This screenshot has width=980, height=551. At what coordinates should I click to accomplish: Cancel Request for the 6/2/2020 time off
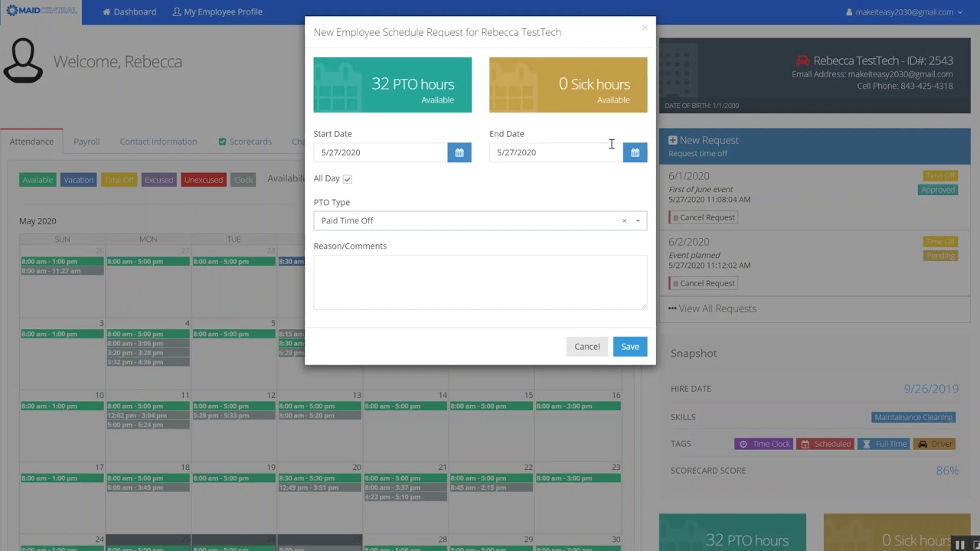coord(703,283)
